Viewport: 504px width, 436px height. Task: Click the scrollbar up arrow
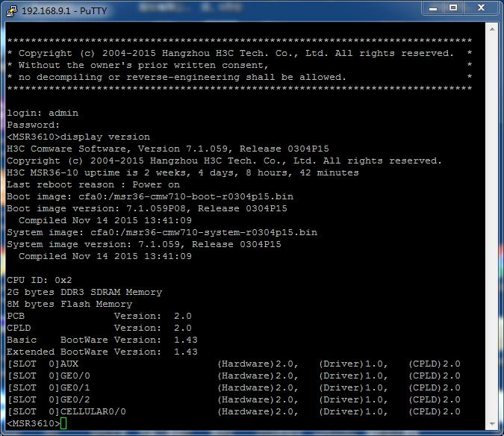pos(492,29)
